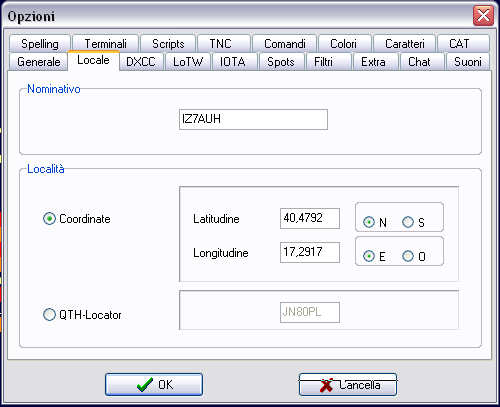Image resolution: width=500 pixels, height=407 pixels.
Task: Select the Coordinate radio button
Action: point(49,219)
